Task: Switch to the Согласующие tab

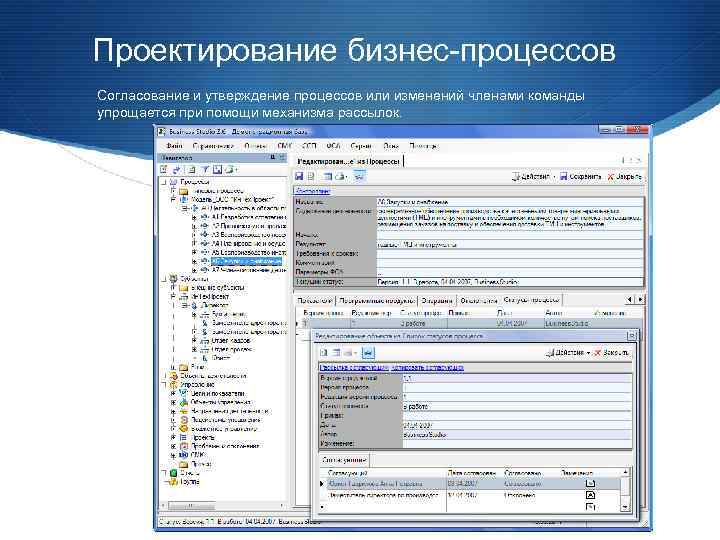Action: pyautogui.click(x=344, y=460)
